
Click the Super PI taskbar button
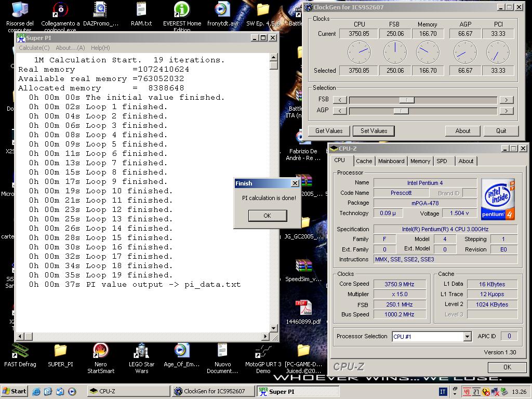pyautogui.click(x=298, y=391)
